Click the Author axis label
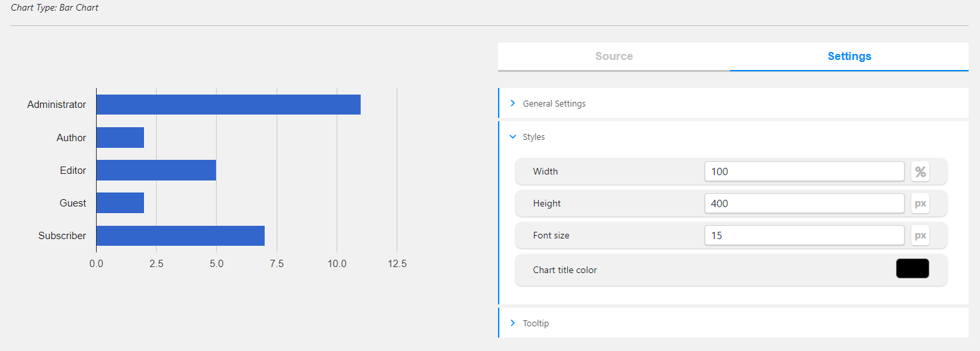The width and height of the screenshot is (980, 351). pos(71,137)
